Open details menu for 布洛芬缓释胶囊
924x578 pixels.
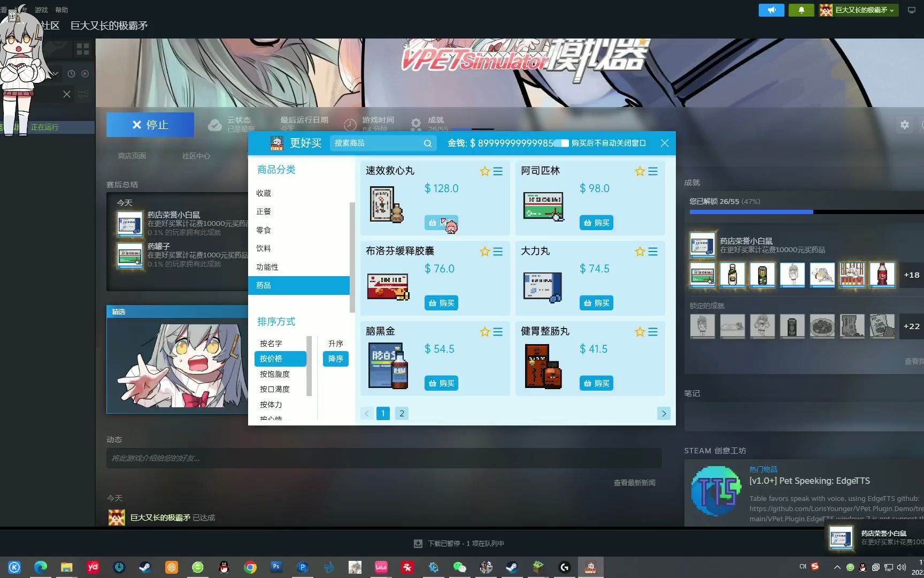pos(498,252)
